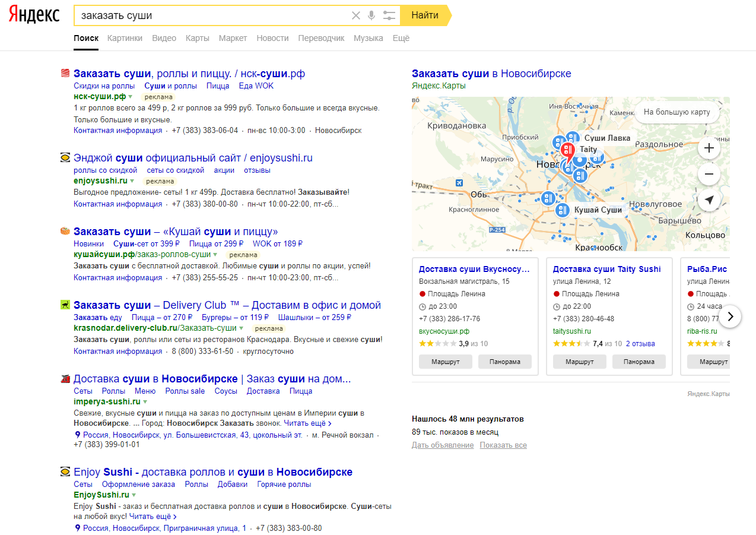This screenshot has width=756, height=535.
Task: Expand Читать ещё in Enjoy Sushi snippet
Action: [x=153, y=517]
